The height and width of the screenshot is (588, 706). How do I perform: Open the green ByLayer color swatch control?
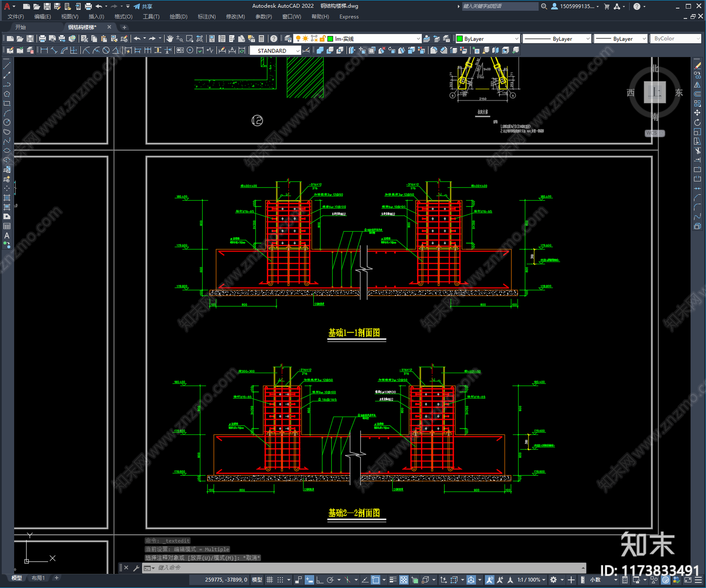tap(488, 39)
